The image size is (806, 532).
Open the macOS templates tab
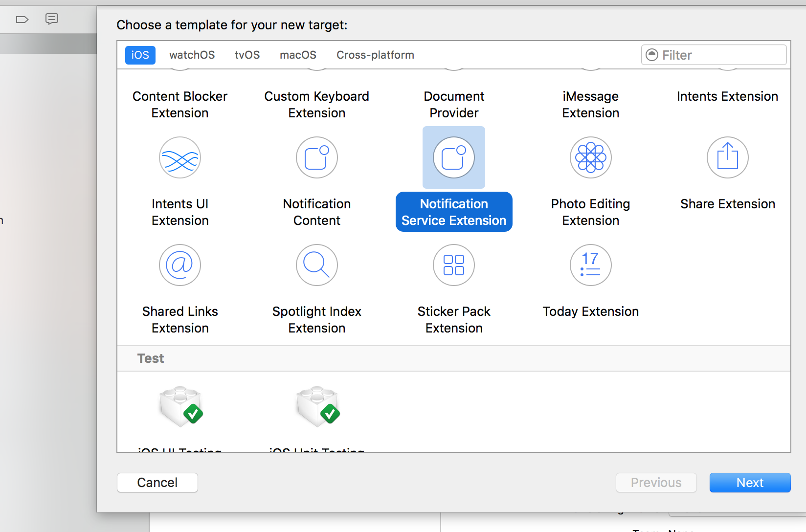(x=298, y=55)
